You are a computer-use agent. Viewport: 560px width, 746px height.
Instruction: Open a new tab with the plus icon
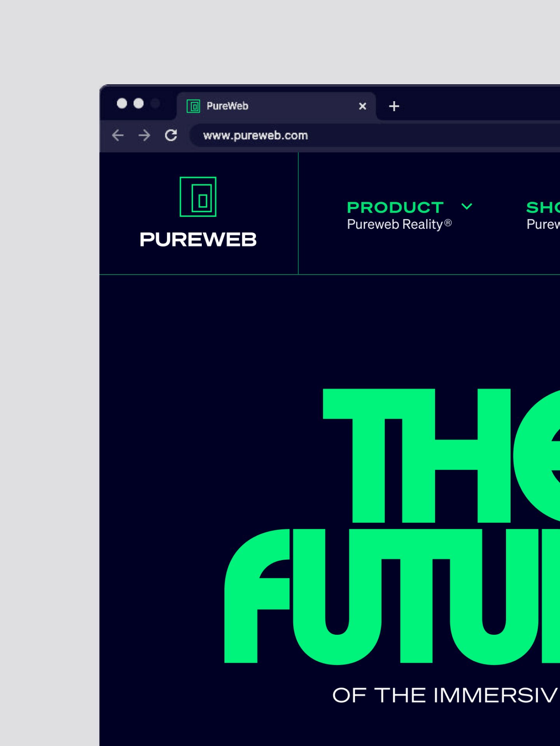pos(394,106)
